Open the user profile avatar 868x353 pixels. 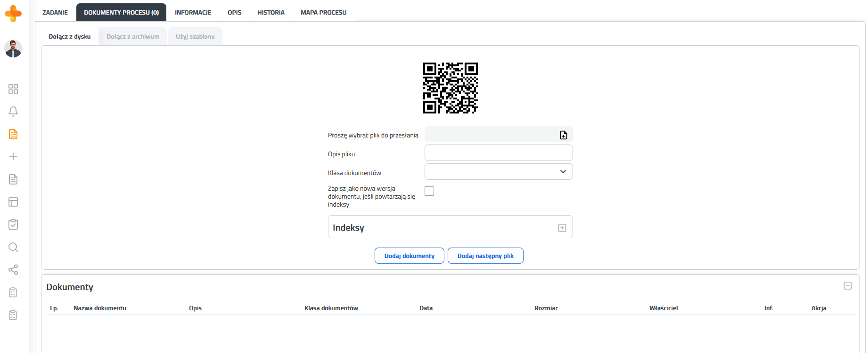coord(13,48)
